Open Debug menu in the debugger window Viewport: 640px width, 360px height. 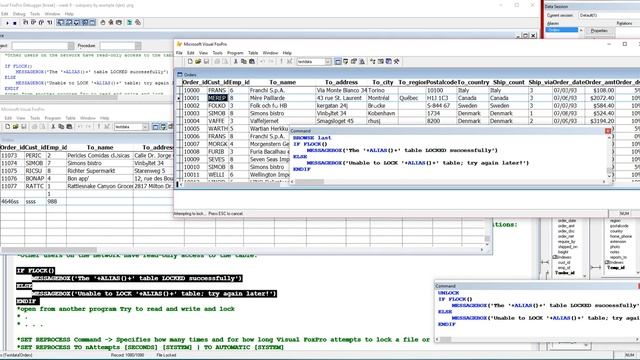tap(19, 14)
